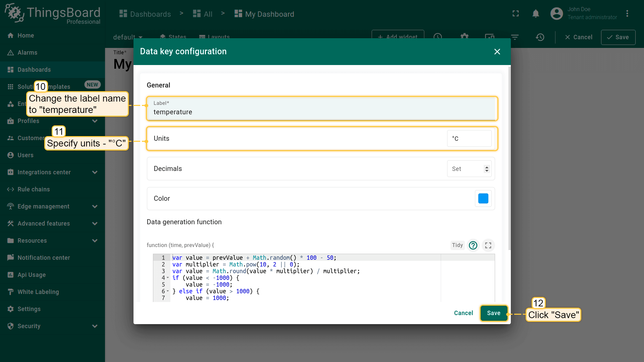The image size is (644, 362).
Task: Open the Rule chains sidebar item
Action: pos(34,189)
